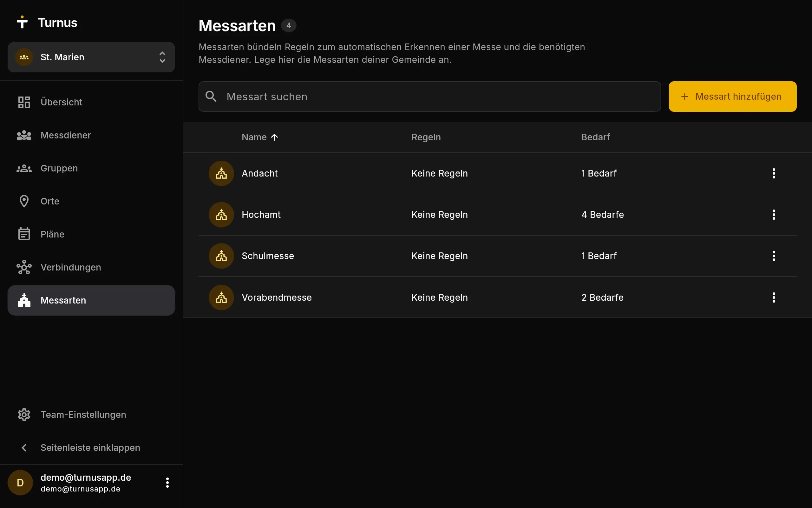Viewport: 812px width, 508px height.
Task: Click the Regeln column header
Action: click(426, 137)
